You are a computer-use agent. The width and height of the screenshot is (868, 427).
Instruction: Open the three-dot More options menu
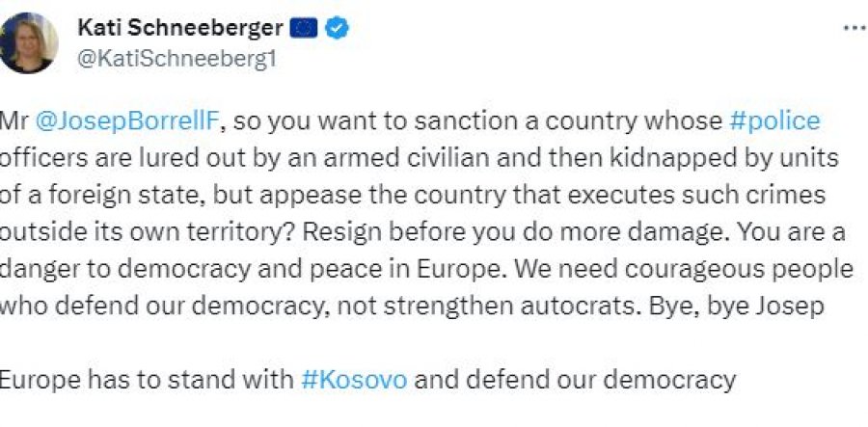[x=853, y=28]
